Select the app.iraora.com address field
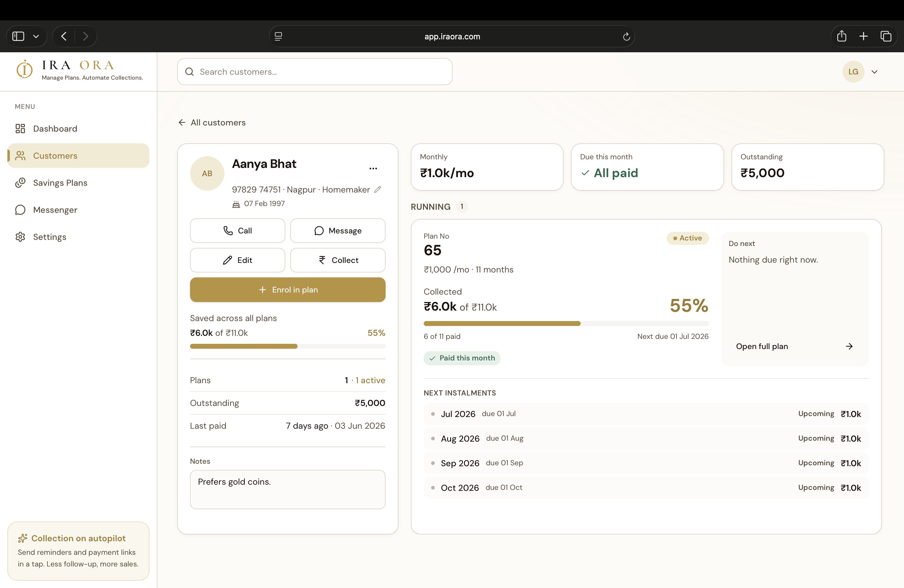 pyautogui.click(x=452, y=37)
